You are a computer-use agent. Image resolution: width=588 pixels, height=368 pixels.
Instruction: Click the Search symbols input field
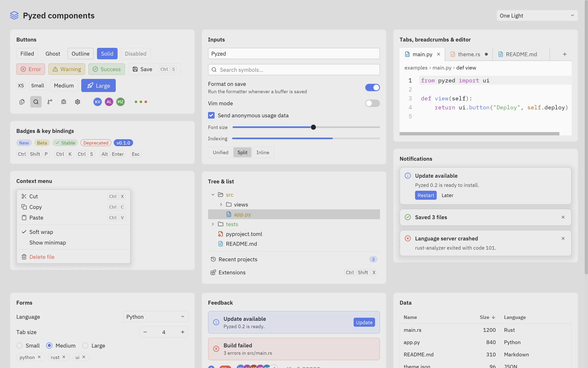[294, 70]
